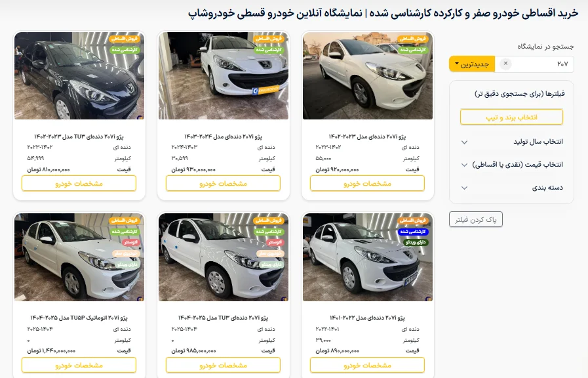Open the Peugeot 207 TU5P automatic title link
This screenshot has width=588, height=378.
point(79,318)
